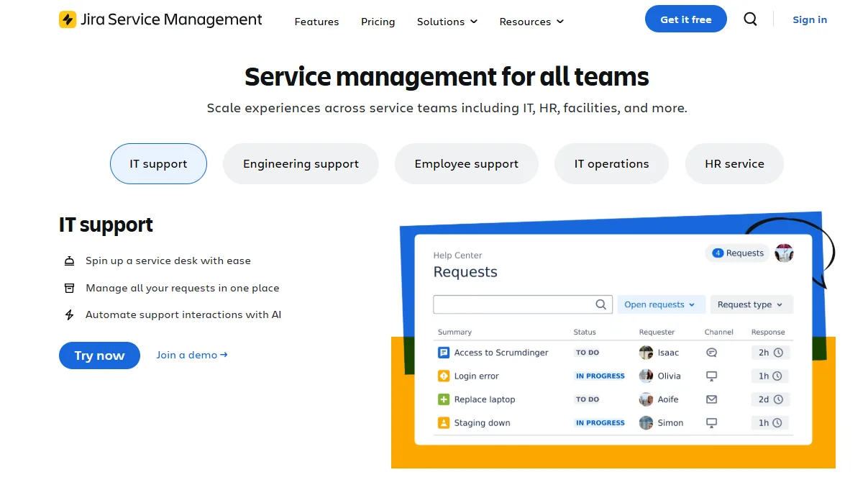Click Isaac's avatar in the Requester column
This screenshot has height=480, width=868.
(646, 353)
